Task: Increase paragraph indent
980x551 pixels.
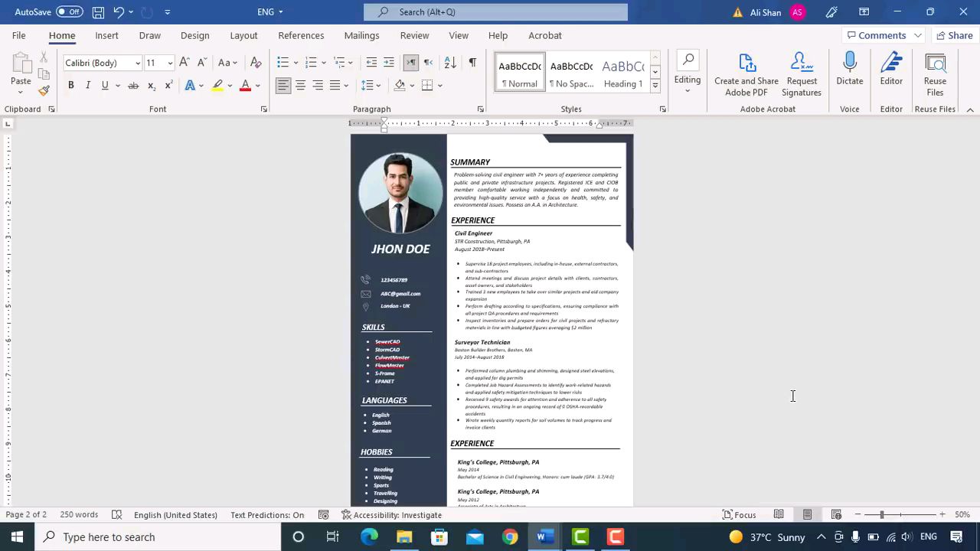Action: [x=389, y=63]
